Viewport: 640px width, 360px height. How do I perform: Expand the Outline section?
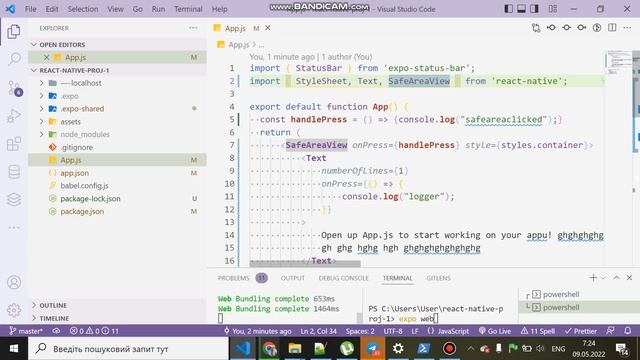(34, 305)
